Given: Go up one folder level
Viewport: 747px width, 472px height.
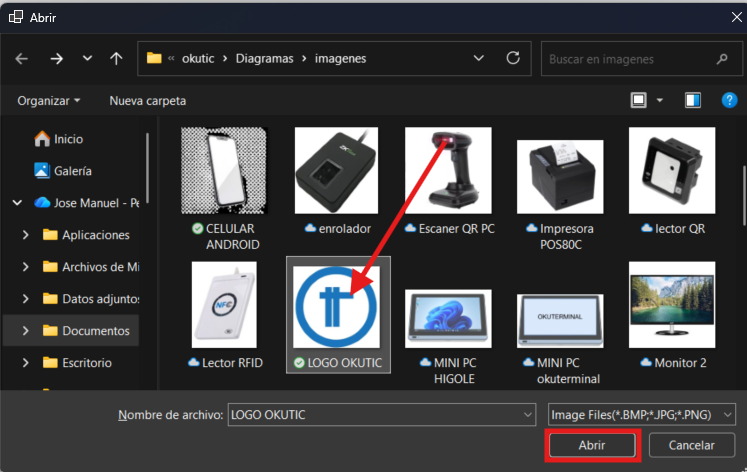Looking at the screenshot, I should (x=116, y=59).
